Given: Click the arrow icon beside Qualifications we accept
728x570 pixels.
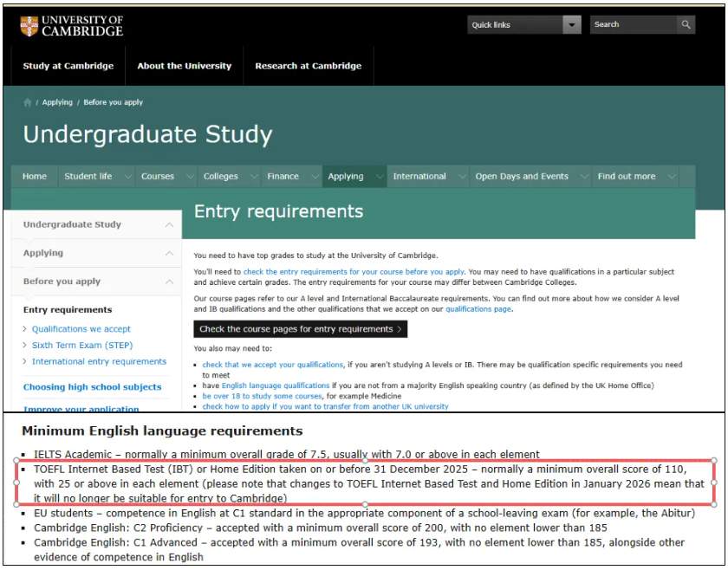Looking at the screenshot, I should [x=26, y=329].
